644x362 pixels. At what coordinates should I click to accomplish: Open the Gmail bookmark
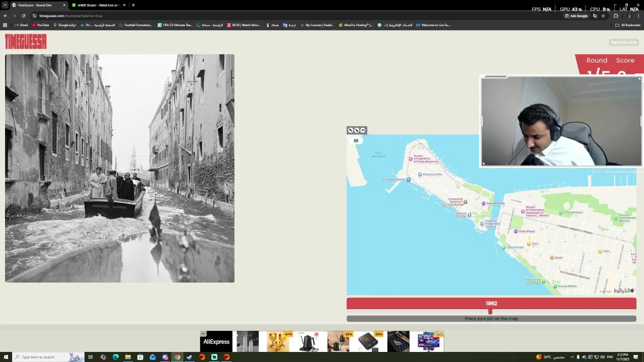21,25
